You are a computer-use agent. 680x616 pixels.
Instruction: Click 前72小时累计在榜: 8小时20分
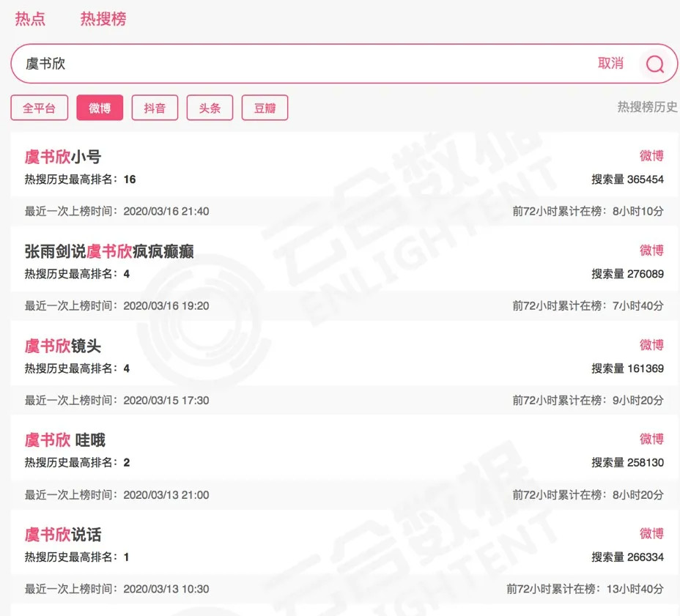tap(588, 494)
